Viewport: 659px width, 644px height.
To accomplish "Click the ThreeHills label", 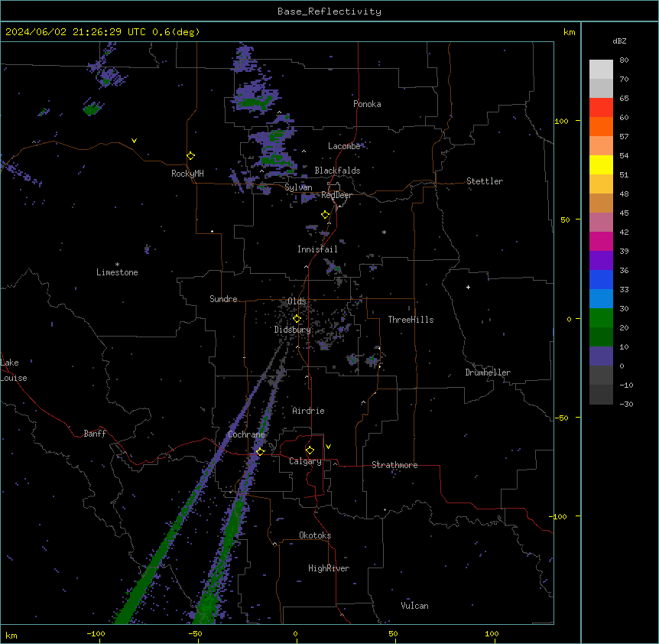I will click(x=411, y=320).
